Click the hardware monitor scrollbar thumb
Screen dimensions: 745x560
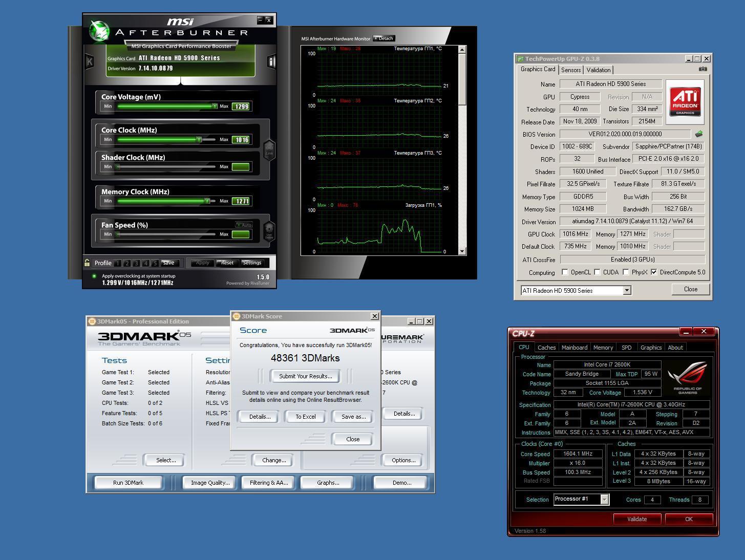[462, 79]
